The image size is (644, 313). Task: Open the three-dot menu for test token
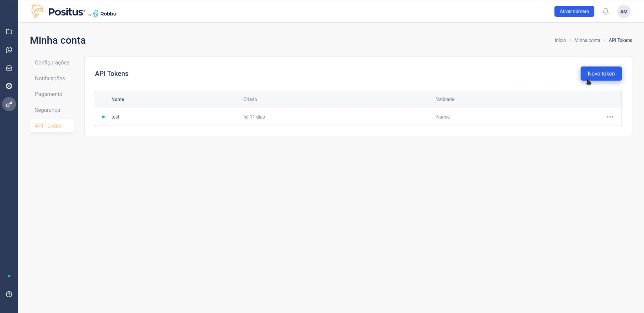610,117
